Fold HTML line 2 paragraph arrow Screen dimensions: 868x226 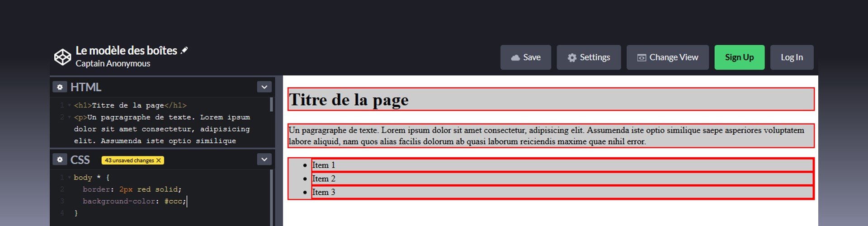coord(69,117)
